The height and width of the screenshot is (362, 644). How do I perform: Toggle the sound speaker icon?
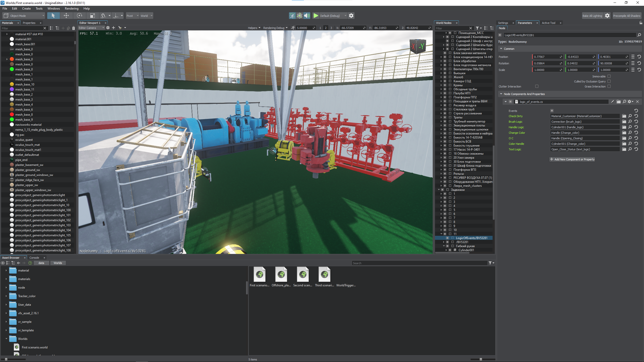tap(307, 16)
